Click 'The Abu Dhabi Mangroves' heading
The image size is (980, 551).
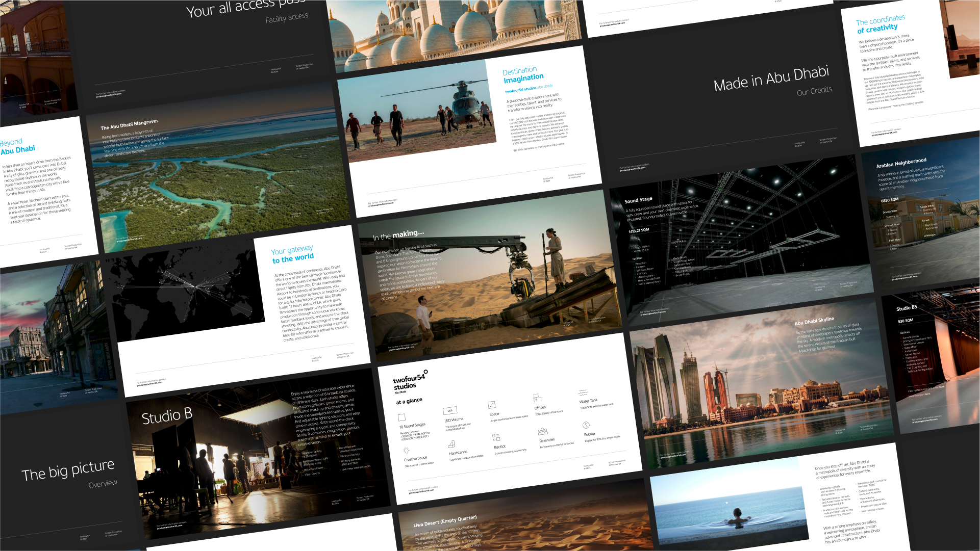[130, 125]
